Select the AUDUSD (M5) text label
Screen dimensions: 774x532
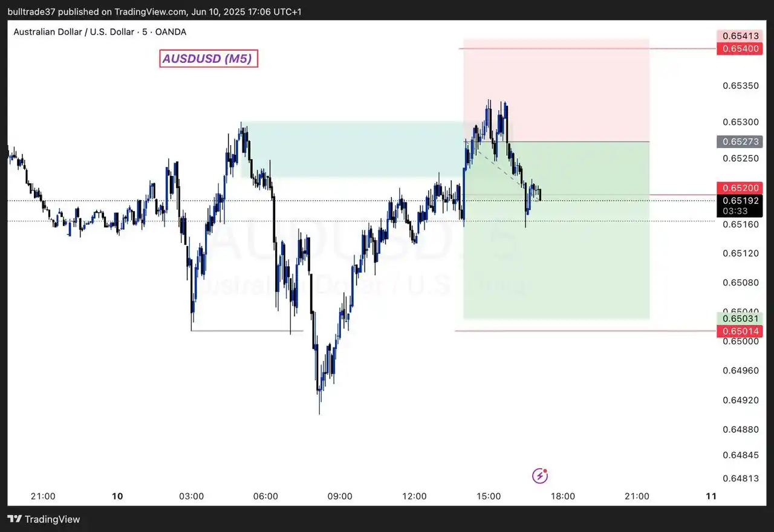click(x=209, y=59)
